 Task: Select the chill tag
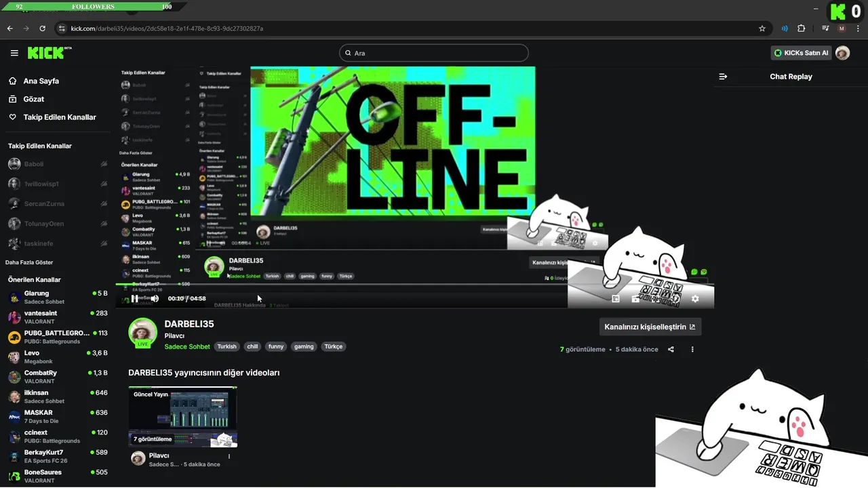pyautogui.click(x=252, y=346)
